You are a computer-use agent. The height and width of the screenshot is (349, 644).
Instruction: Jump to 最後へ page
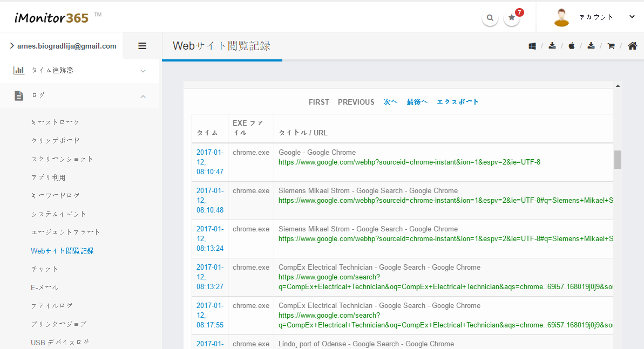(417, 102)
